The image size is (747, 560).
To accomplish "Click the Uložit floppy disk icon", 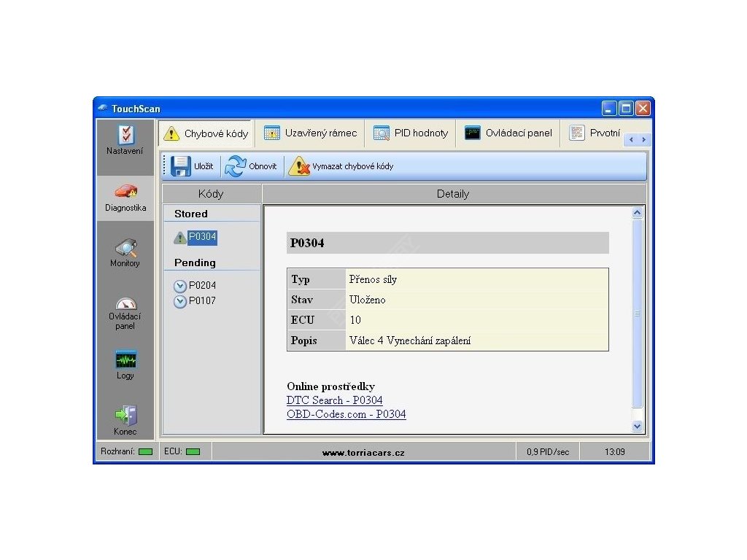I will 181,166.
